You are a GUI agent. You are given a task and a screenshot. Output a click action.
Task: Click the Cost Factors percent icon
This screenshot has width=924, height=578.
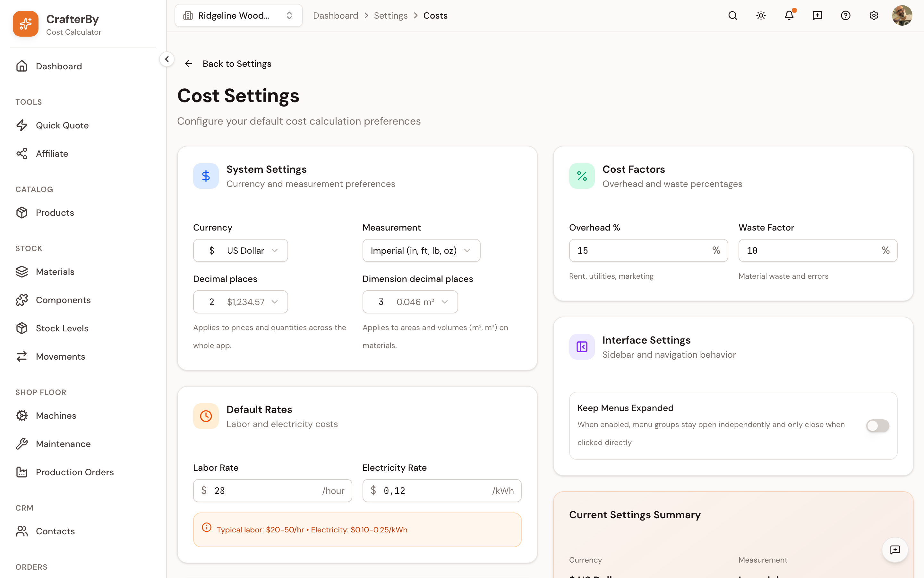tap(581, 176)
